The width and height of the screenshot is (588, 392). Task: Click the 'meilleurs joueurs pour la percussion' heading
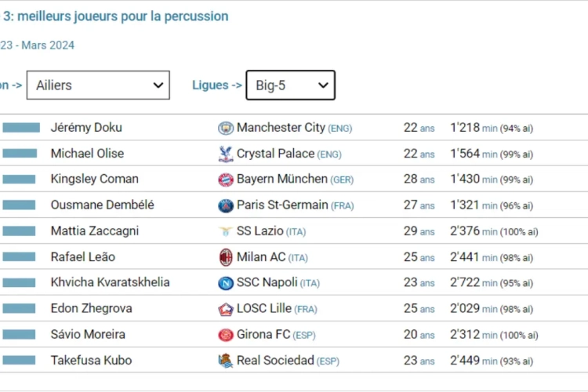coord(123,16)
